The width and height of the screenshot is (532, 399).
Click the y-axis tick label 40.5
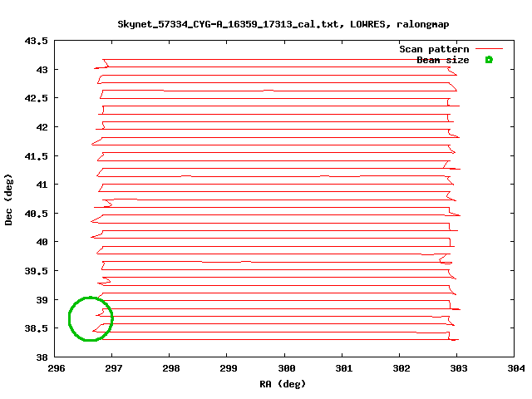(37, 214)
